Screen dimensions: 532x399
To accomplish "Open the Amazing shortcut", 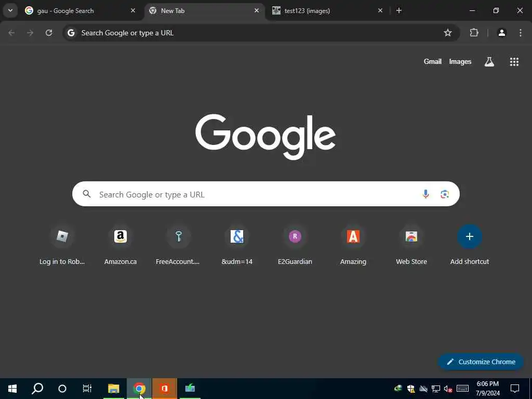I will [353, 246].
